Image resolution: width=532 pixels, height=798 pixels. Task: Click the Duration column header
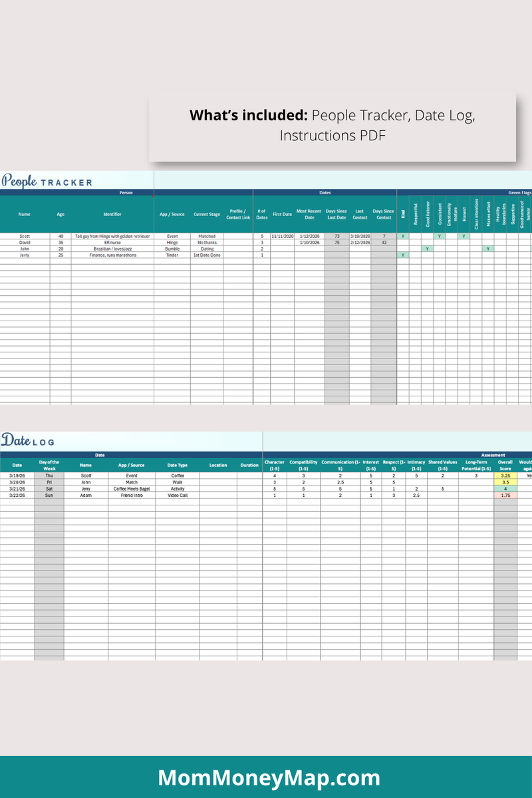pos(249,465)
